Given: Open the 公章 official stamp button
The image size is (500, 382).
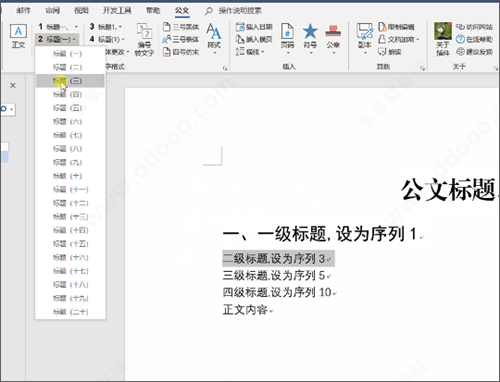Looking at the screenshot, I should tap(333, 39).
